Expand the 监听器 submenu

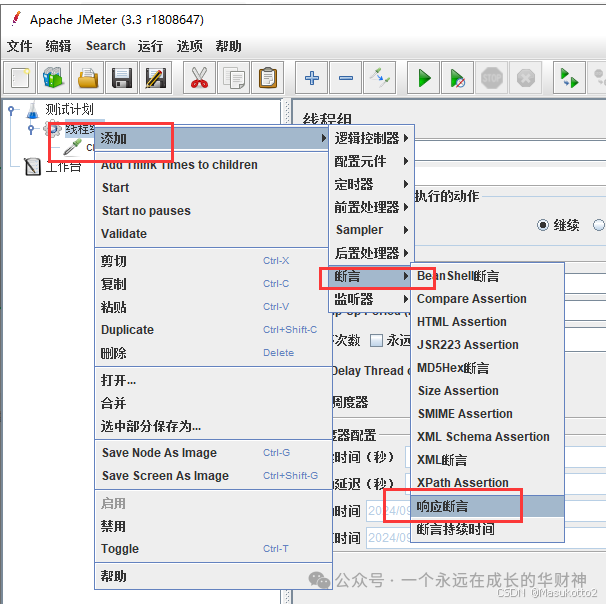pos(371,299)
